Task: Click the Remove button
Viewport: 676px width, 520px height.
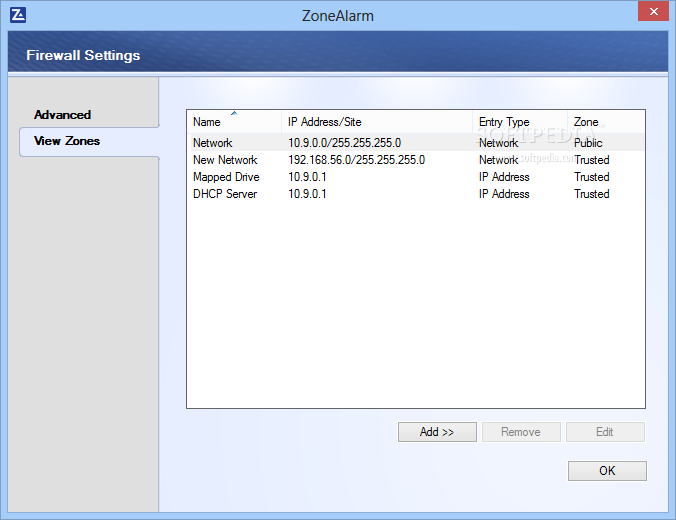Action: (x=521, y=432)
